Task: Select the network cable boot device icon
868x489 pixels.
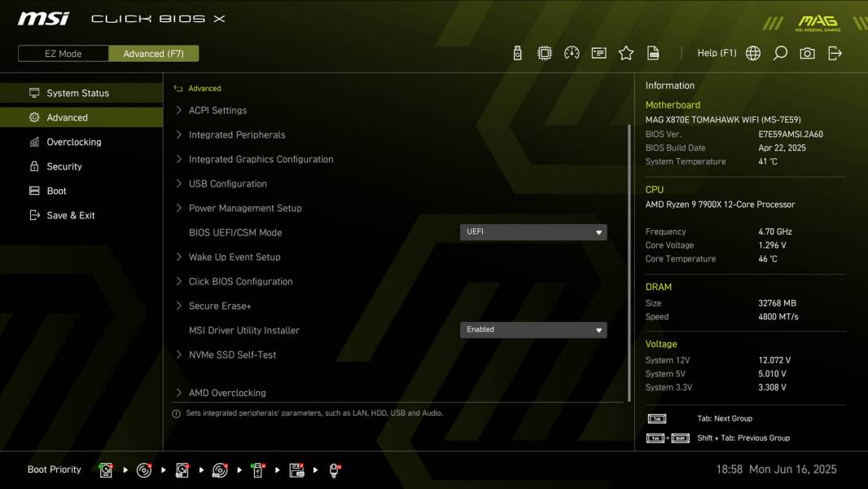Action: pyautogui.click(x=335, y=469)
